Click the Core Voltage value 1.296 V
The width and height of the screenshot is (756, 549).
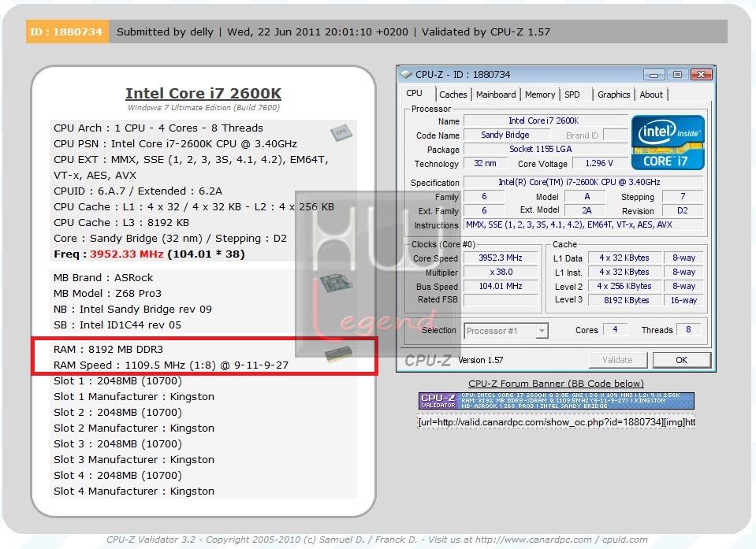[x=599, y=163]
